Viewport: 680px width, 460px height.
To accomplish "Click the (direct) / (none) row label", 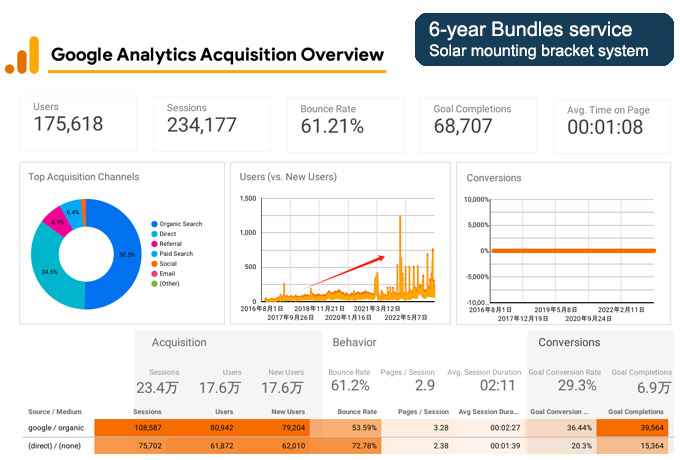I will click(55, 446).
